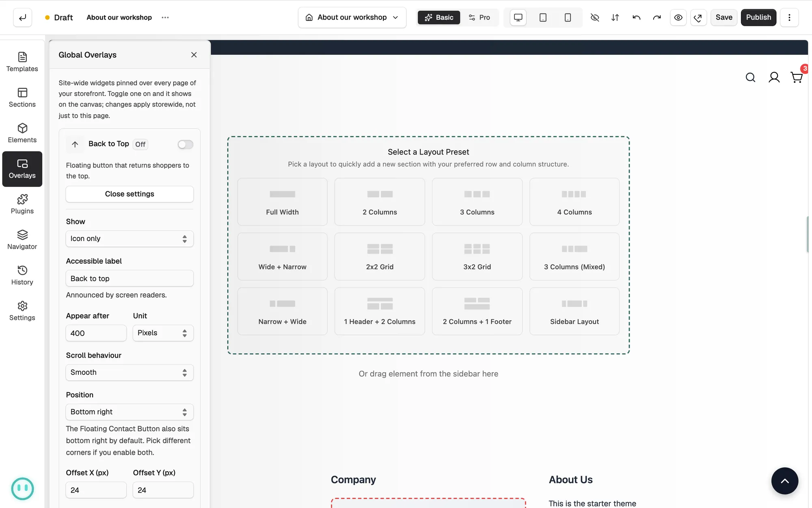Choose the 2x2 Grid layout preset
This screenshot has width=812, height=508.
[x=380, y=256]
